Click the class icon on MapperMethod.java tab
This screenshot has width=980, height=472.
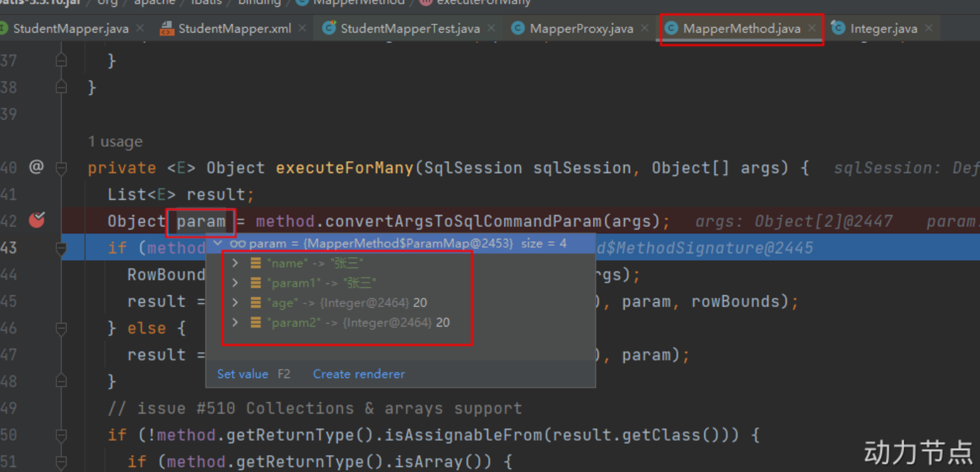coord(671,28)
